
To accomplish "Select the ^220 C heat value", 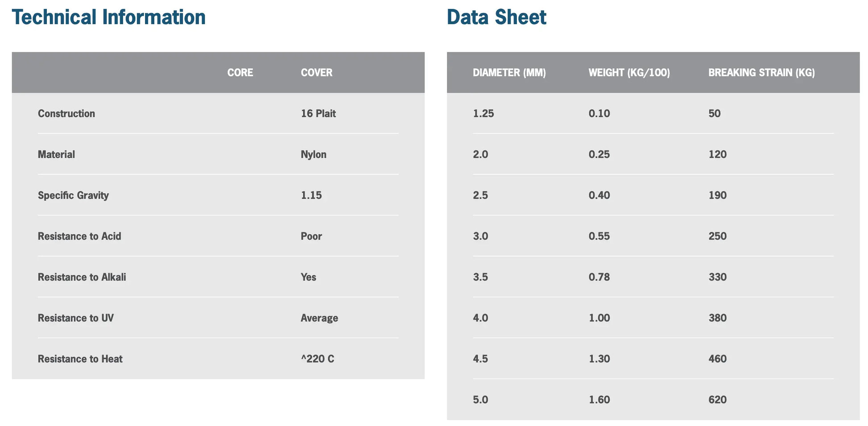I will pyautogui.click(x=317, y=359).
